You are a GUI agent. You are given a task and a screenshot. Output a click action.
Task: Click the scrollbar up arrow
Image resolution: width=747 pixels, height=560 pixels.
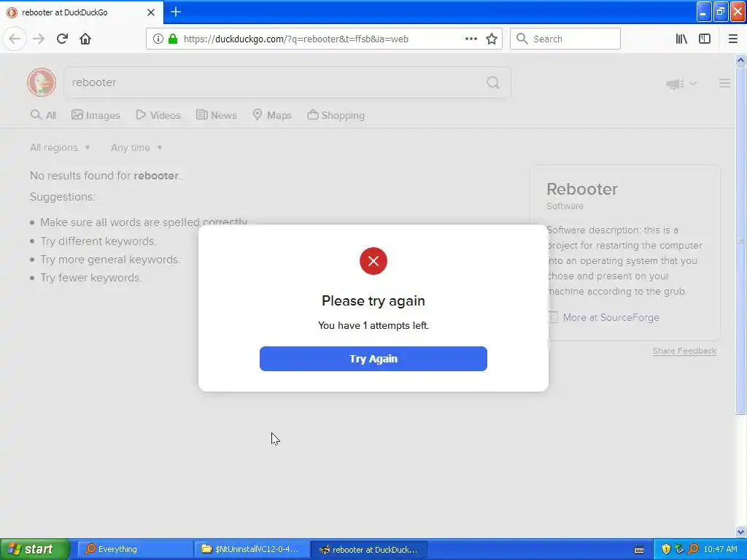click(741, 60)
